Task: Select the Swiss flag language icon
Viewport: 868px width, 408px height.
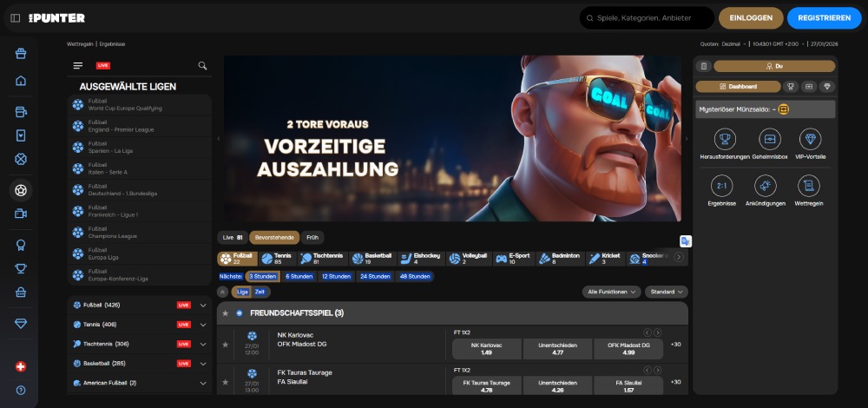Action: coord(21,367)
